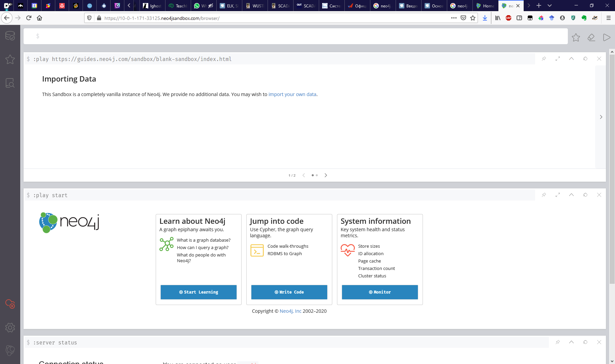Rerun the blank-sandbox guide frame command
The image size is (615, 364).
(x=585, y=59)
